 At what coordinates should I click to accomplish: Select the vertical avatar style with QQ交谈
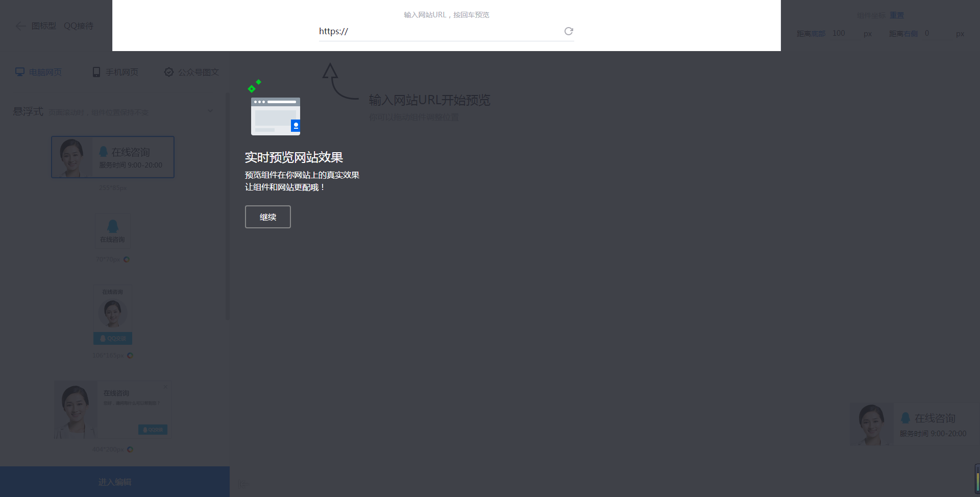(x=113, y=315)
